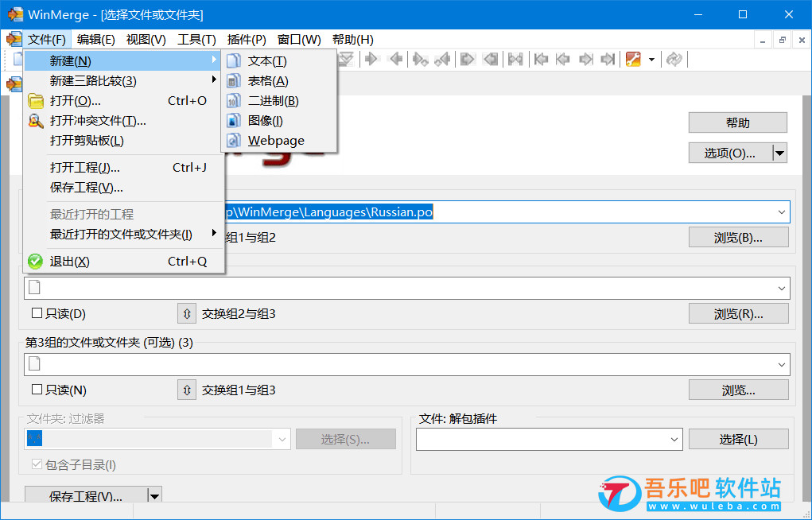Open the 工具(T) menu
Image resolution: width=812 pixels, height=520 pixels.
click(x=196, y=40)
